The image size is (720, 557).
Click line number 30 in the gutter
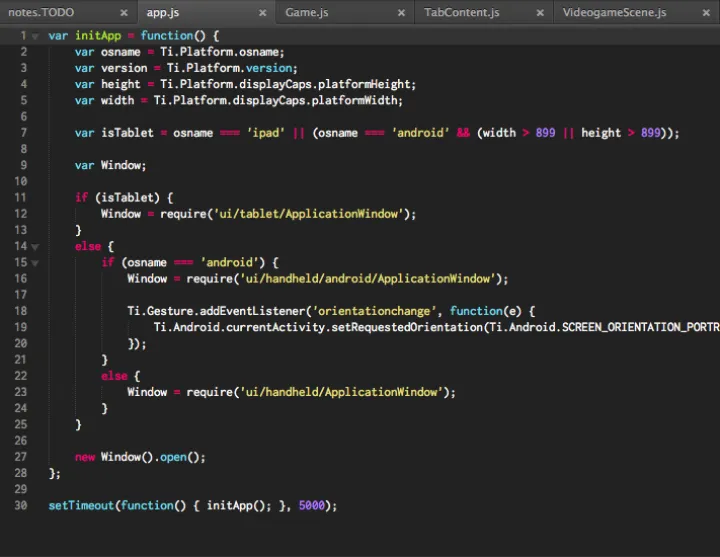tap(21, 505)
